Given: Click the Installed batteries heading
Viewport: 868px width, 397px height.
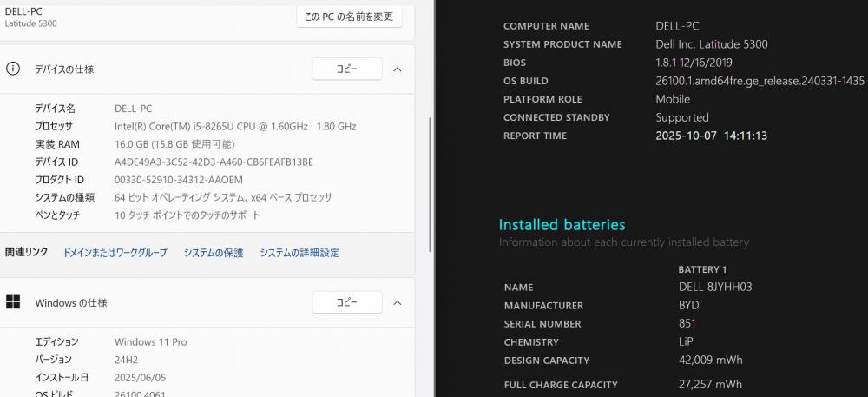Looking at the screenshot, I should (562, 225).
